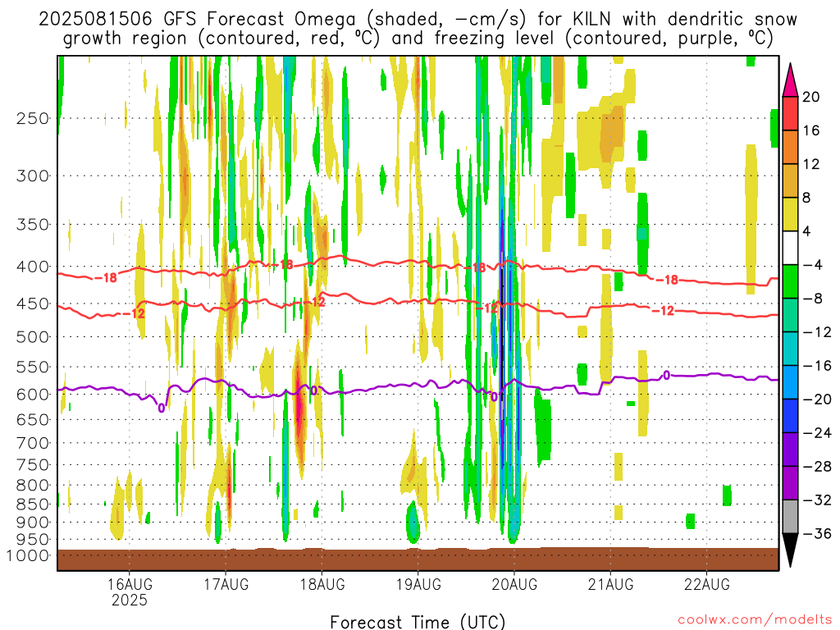The image size is (840, 630).
Task: Click the gray swatch between -32 and -36
Action: click(790, 517)
